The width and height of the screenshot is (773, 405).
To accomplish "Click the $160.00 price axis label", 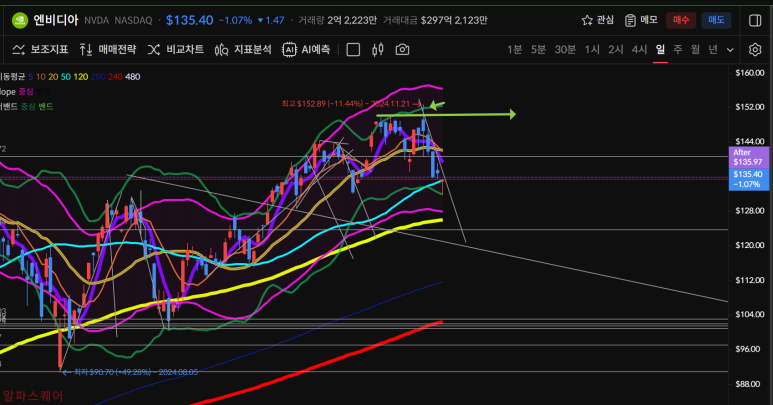I will pyautogui.click(x=749, y=73).
